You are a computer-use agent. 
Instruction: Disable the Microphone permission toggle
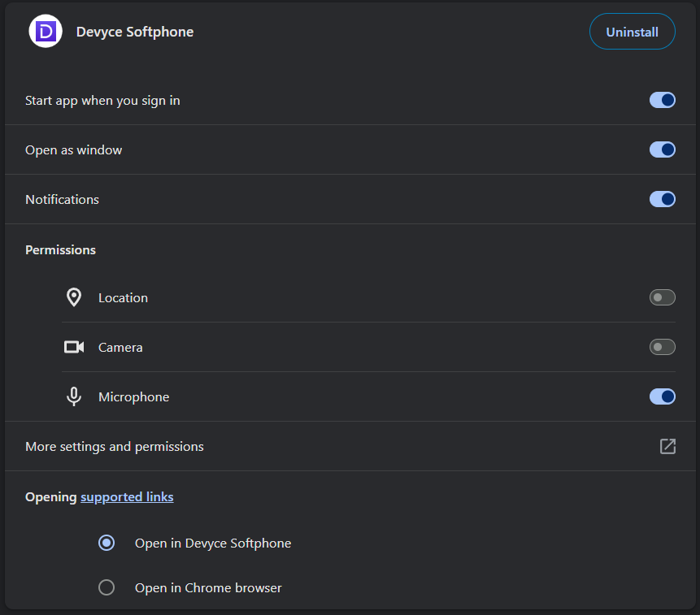point(662,396)
